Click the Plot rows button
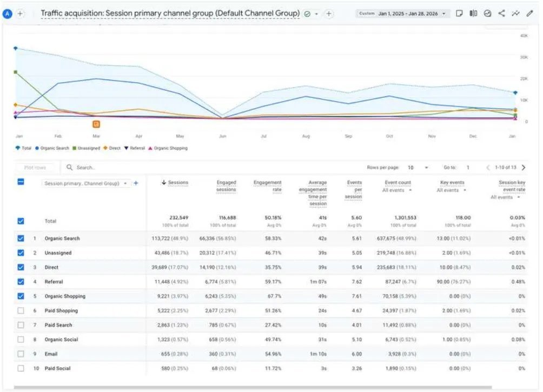Viewport: 543px width, 392px height. point(35,168)
